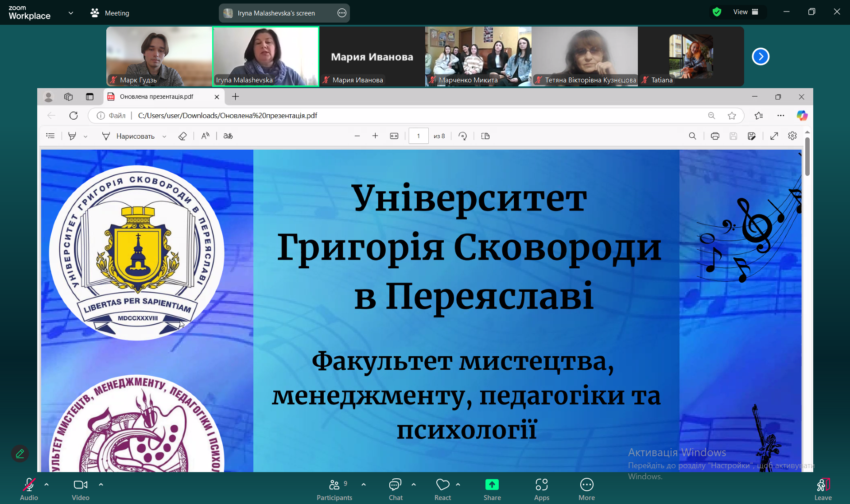Screen dimensions: 850x504
Task: Expand Chat options arrow
Action: click(x=414, y=485)
